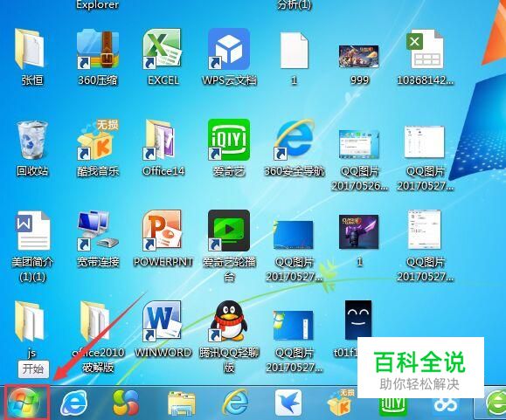Select the 美团简介(1)(1) Word document

click(x=32, y=231)
